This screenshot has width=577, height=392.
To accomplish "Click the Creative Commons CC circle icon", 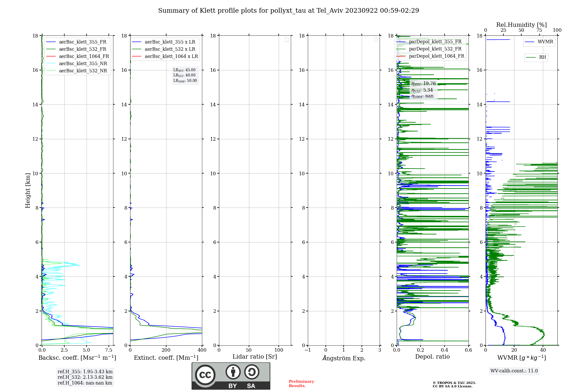I will pyautogui.click(x=205, y=375).
